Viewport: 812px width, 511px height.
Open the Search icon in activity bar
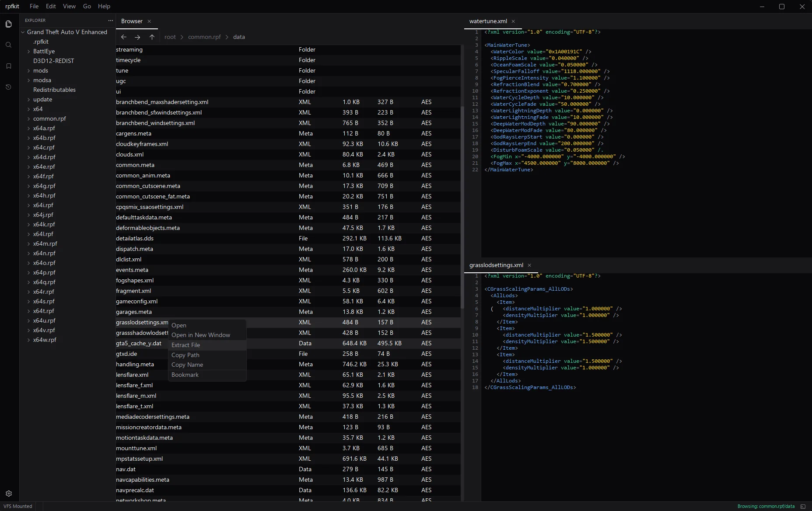(x=8, y=45)
